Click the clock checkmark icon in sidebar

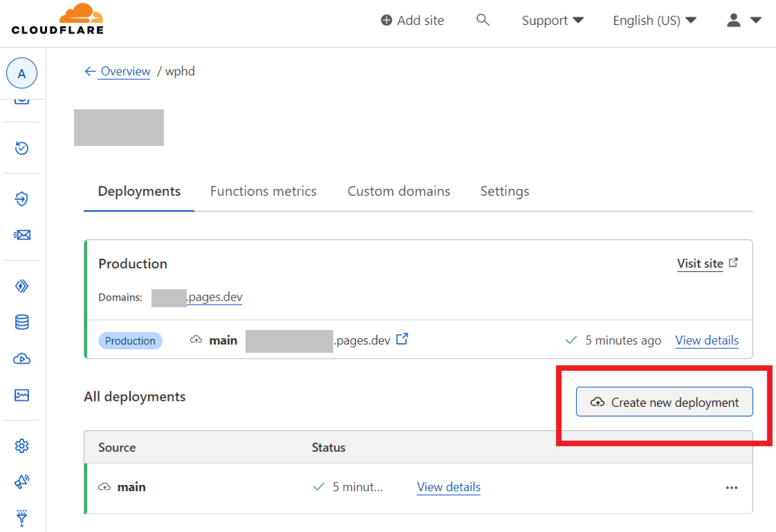tap(22, 148)
